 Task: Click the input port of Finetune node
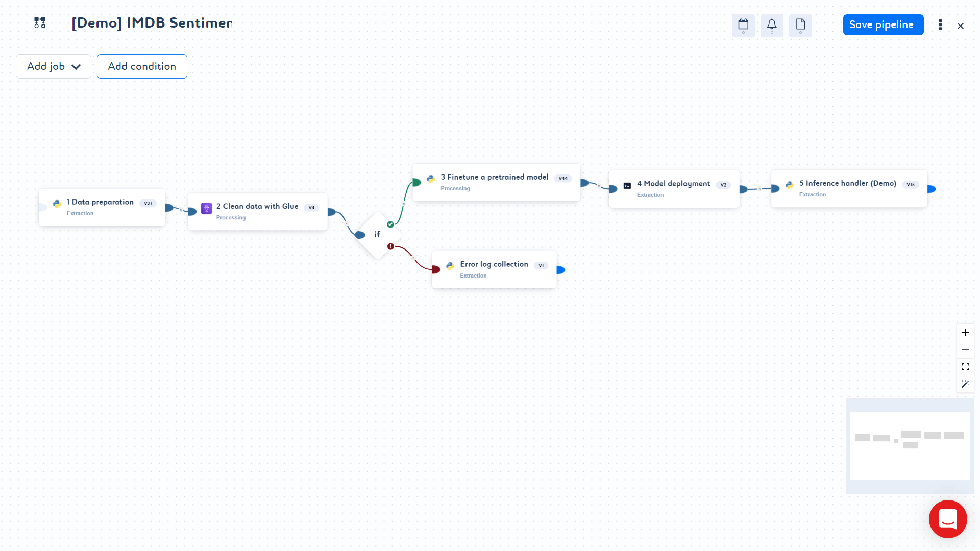[x=416, y=182]
